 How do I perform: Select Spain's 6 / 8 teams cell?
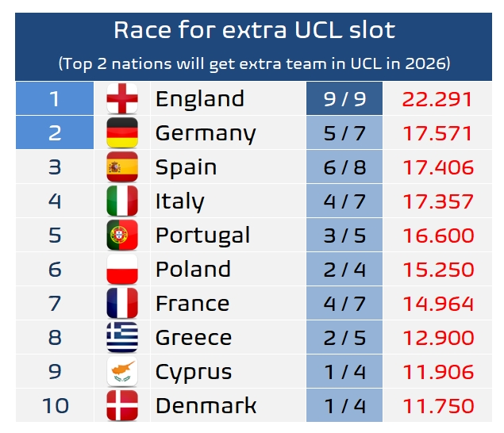point(344,167)
